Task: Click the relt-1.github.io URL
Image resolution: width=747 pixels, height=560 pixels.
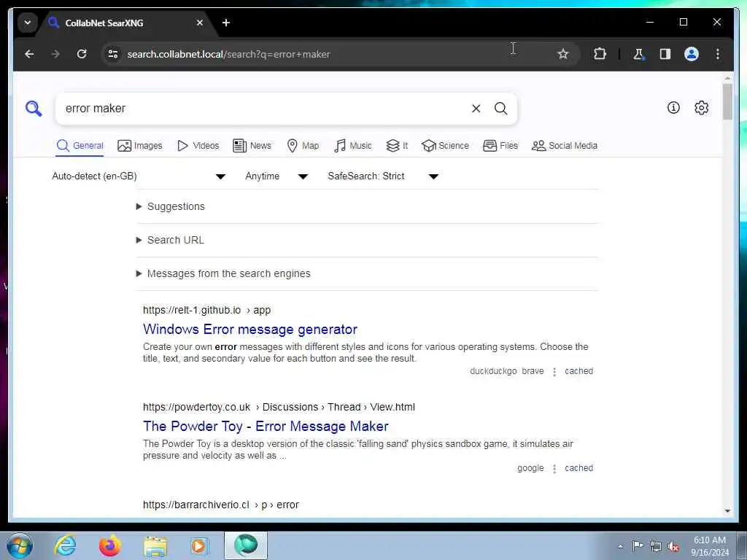Action: (206, 311)
